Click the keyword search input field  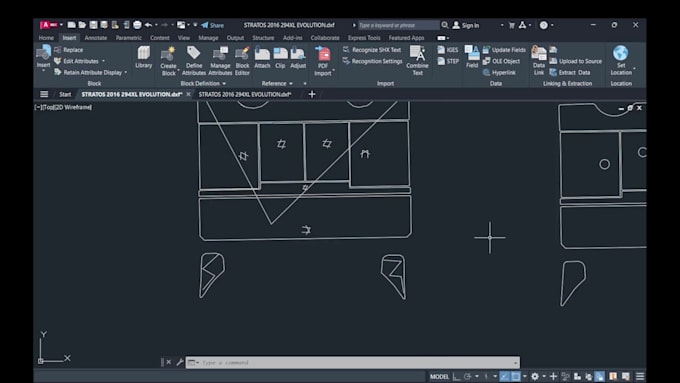coord(398,25)
